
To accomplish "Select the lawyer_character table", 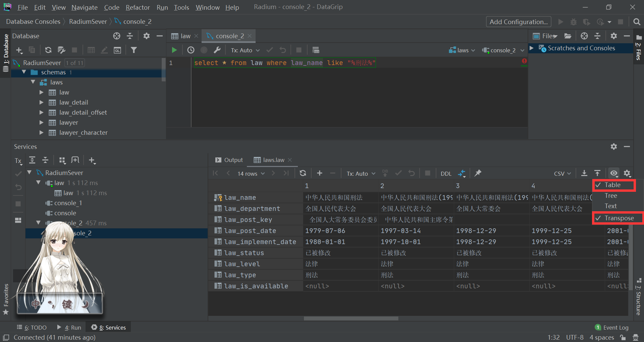I will pos(83,132).
